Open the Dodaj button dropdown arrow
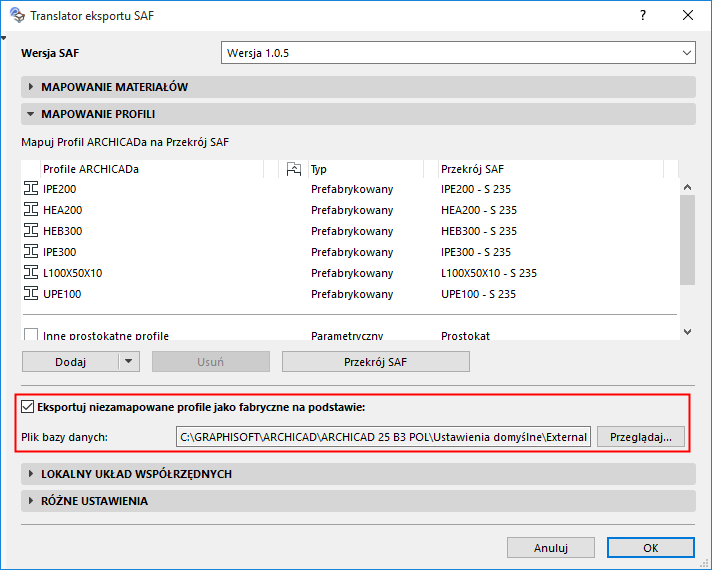This screenshot has width=712, height=570. point(129,362)
